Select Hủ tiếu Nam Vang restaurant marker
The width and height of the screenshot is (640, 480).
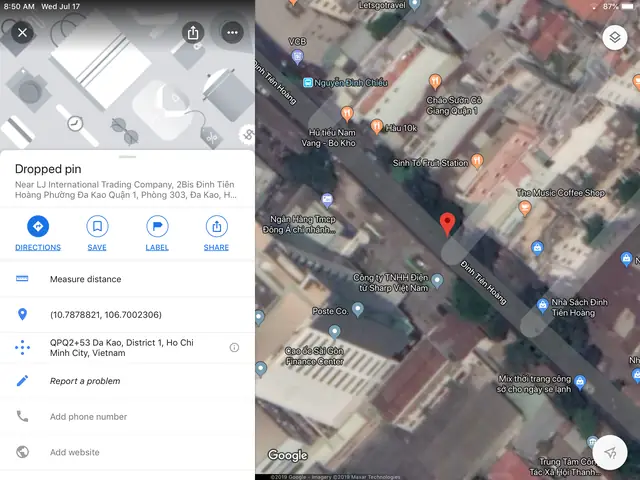coord(347,114)
